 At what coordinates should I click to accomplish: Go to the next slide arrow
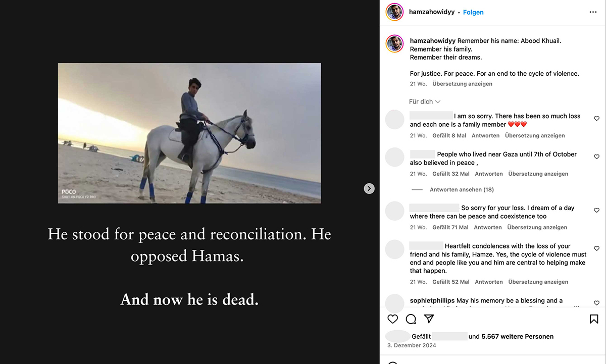tap(369, 188)
